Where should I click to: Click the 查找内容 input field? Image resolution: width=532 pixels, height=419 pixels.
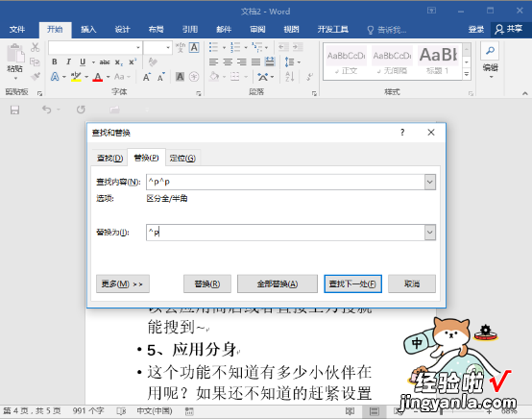(285, 182)
